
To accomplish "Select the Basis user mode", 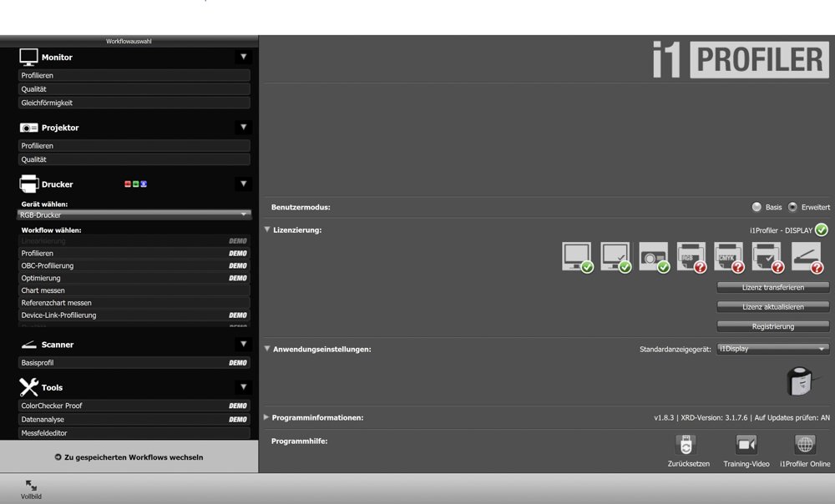I will click(757, 207).
